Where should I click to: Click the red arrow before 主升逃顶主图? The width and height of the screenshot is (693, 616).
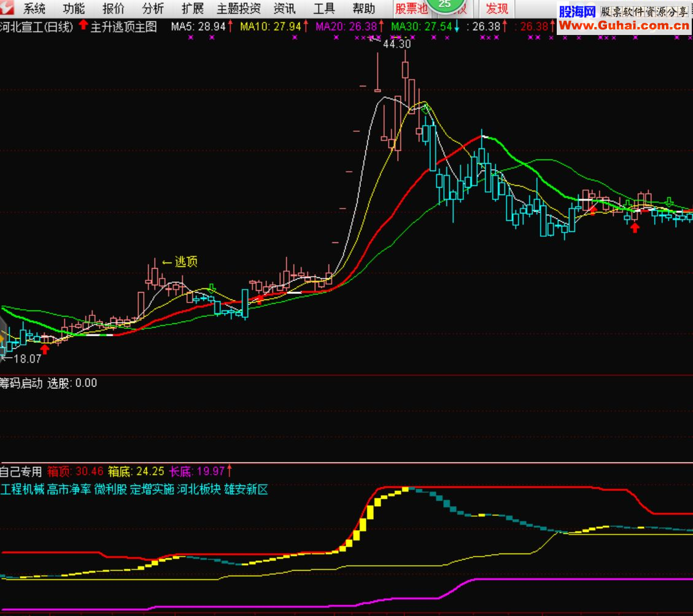click(83, 26)
